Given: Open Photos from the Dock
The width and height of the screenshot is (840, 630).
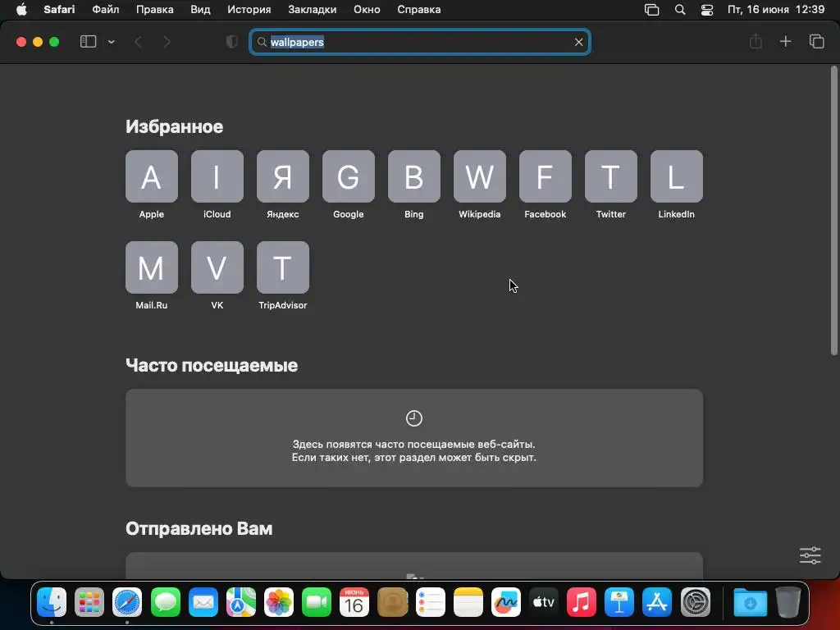Looking at the screenshot, I should tap(279, 602).
